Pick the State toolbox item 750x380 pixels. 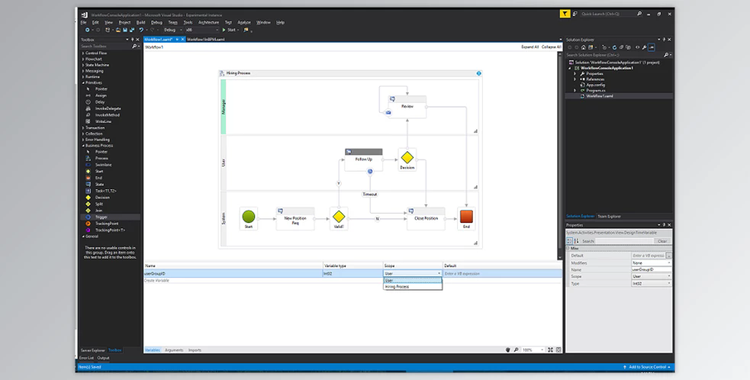[99, 184]
